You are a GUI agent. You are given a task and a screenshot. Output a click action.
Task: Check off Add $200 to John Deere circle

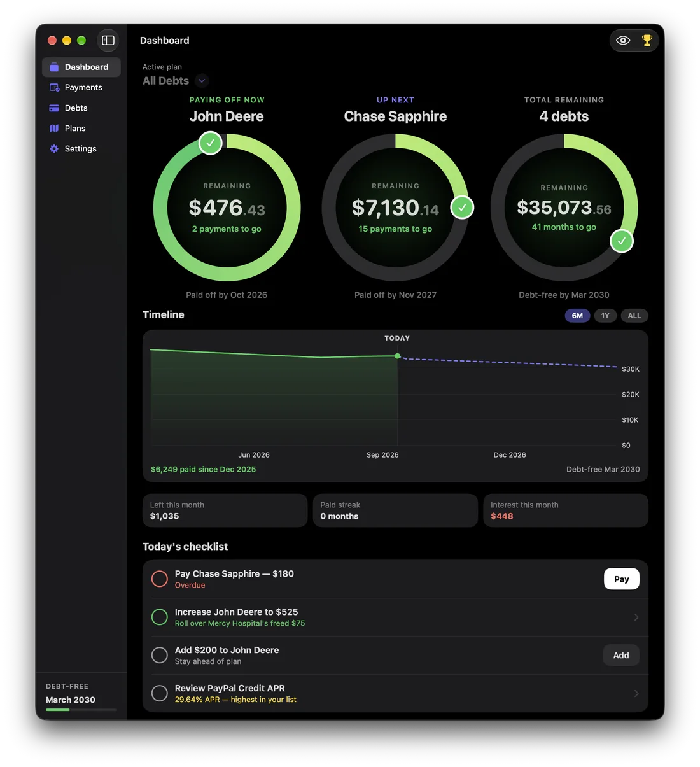(160, 655)
